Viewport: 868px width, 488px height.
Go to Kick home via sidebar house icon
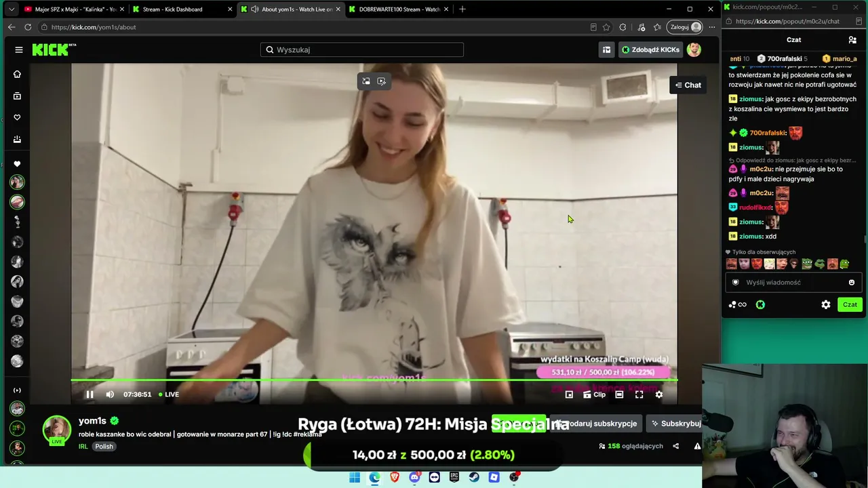tap(17, 74)
